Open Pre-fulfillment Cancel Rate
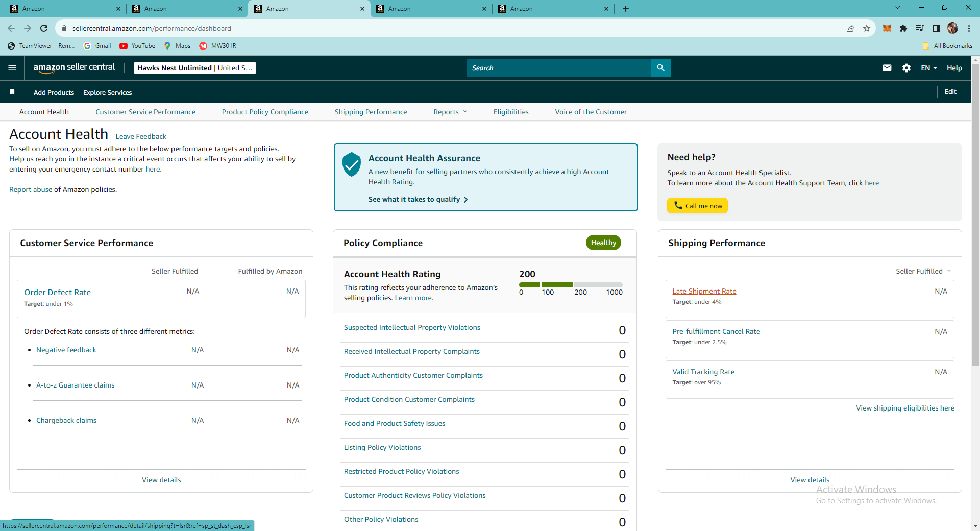Image resolution: width=980 pixels, height=531 pixels. (716, 331)
